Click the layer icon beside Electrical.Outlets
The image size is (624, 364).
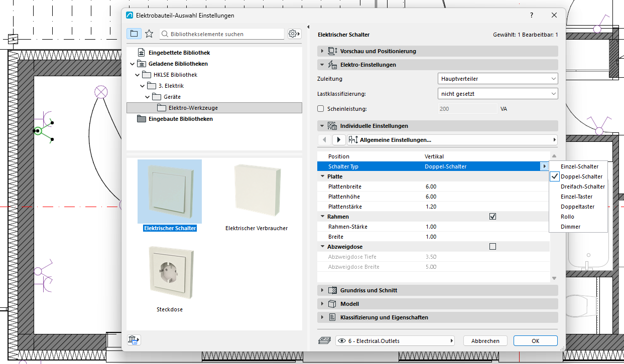pos(324,341)
